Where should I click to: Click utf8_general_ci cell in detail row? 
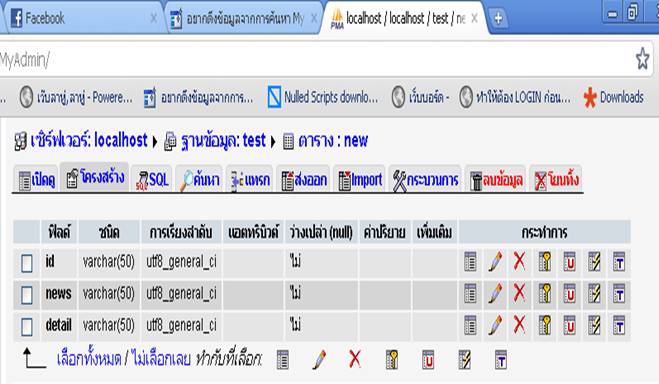point(181,326)
